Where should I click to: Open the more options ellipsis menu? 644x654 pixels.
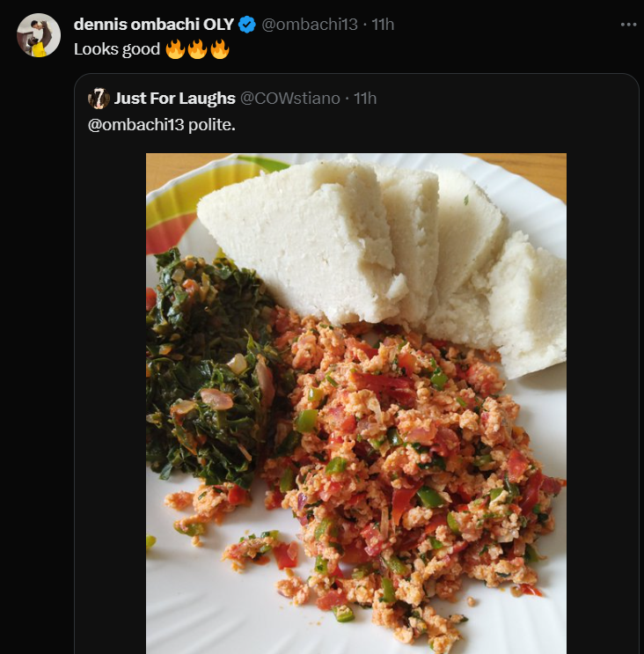[x=627, y=25]
